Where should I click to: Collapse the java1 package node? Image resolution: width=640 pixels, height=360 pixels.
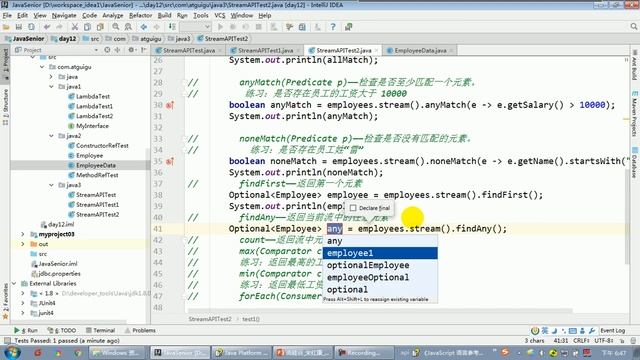tap(51, 87)
